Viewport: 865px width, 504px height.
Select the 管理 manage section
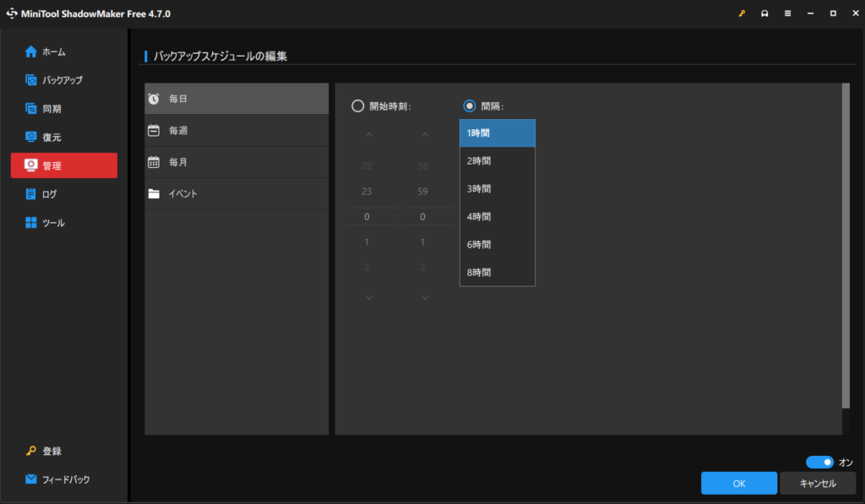coord(64,165)
